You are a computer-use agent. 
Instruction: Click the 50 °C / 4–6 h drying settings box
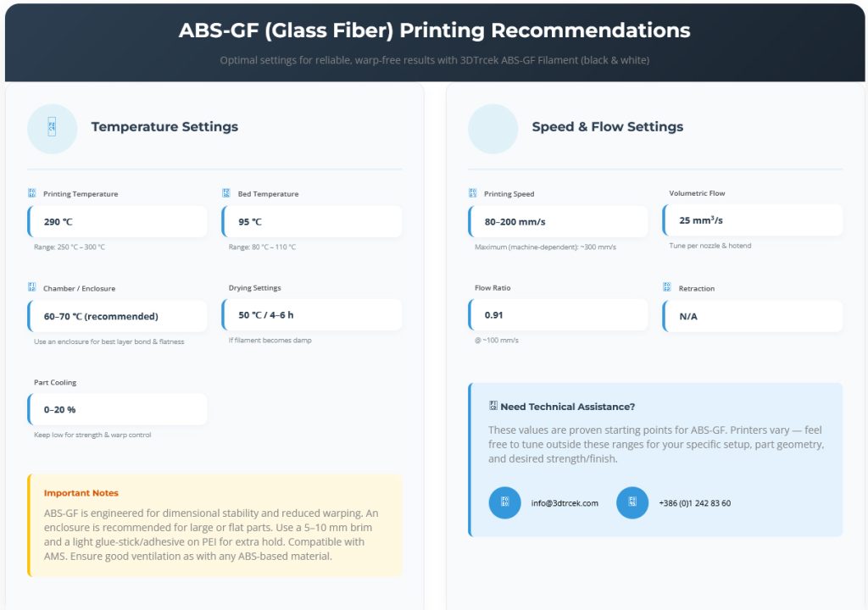pyautogui.click(x=312, y=315)
